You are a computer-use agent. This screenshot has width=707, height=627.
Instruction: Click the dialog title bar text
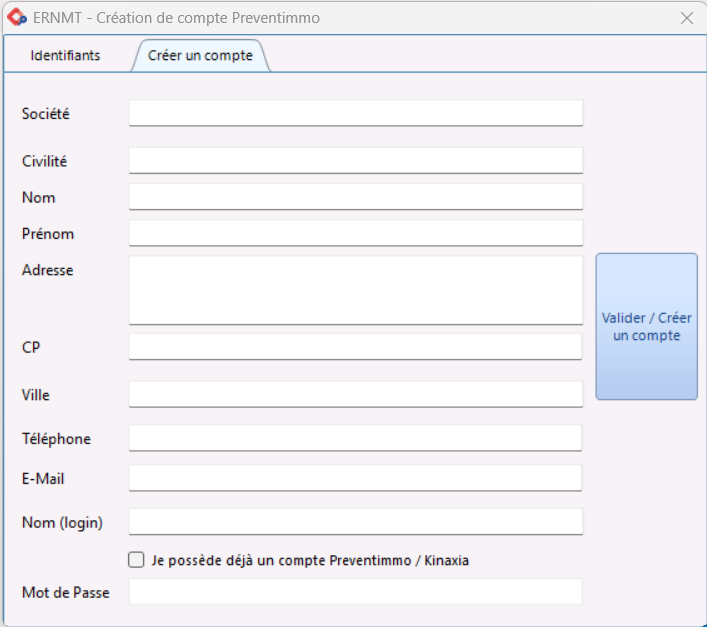click(176, 18)
